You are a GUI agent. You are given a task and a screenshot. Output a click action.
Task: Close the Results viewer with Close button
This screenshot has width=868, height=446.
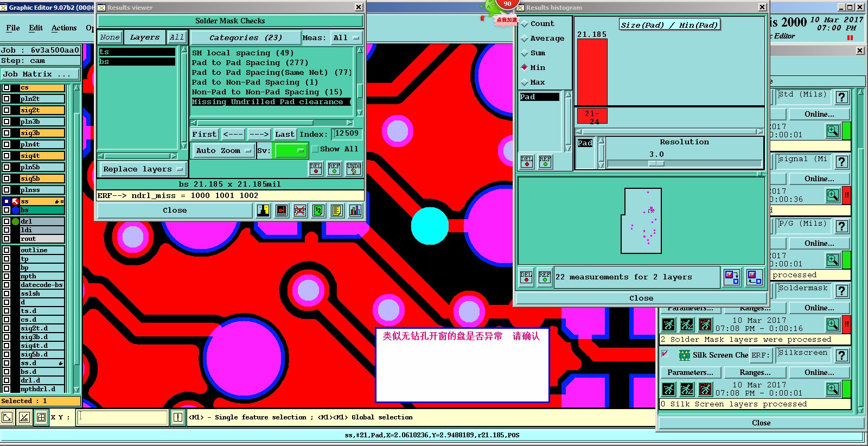coord(175,211)
